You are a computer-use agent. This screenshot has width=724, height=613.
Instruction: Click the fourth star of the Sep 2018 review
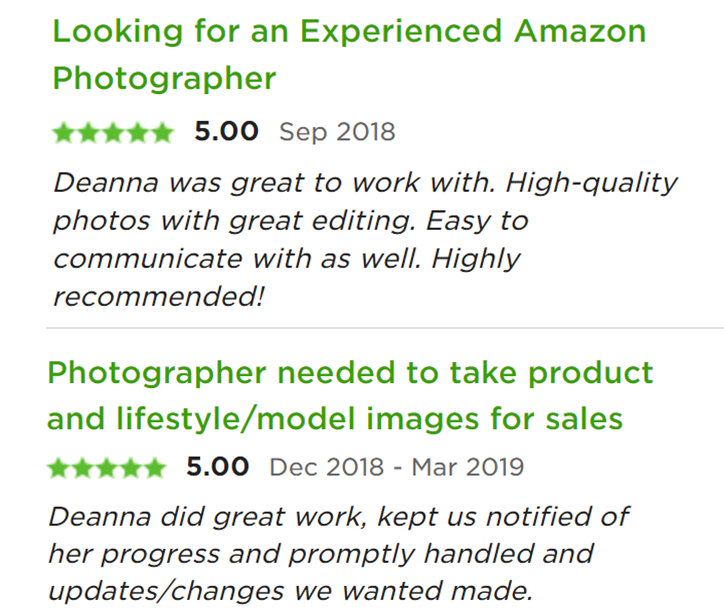tap(137, 132)
